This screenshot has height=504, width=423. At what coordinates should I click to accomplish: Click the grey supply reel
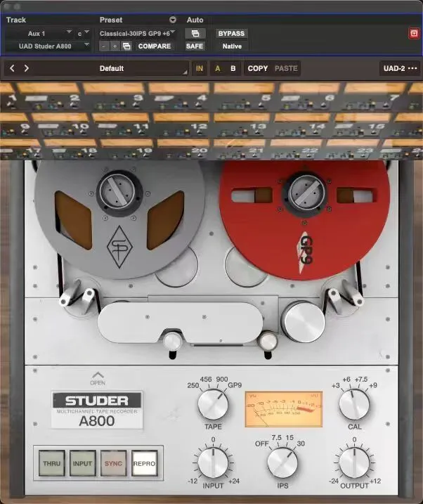click(119, 219)
